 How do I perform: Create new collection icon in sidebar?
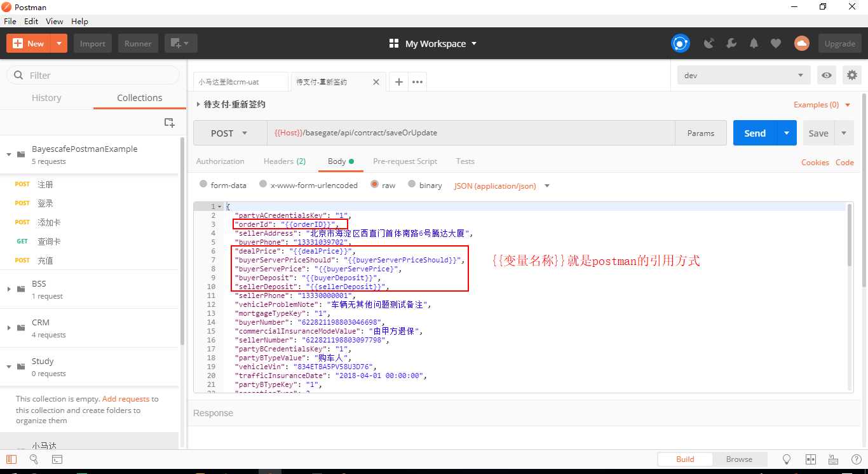tap(169, 123)
